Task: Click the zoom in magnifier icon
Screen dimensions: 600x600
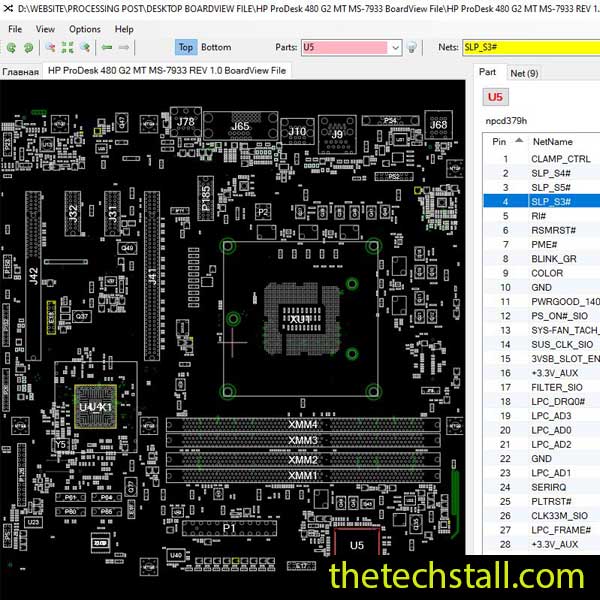Action: point(85,47)
